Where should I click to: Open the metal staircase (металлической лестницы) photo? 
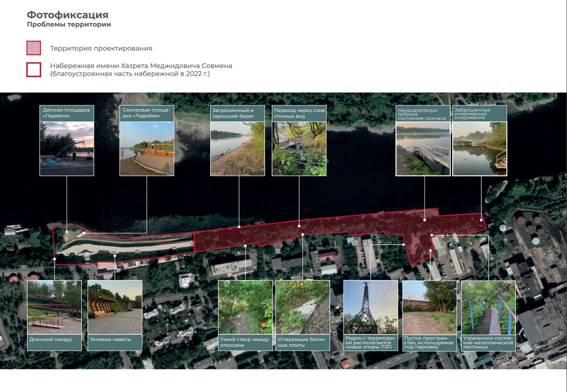click(488, 307)
